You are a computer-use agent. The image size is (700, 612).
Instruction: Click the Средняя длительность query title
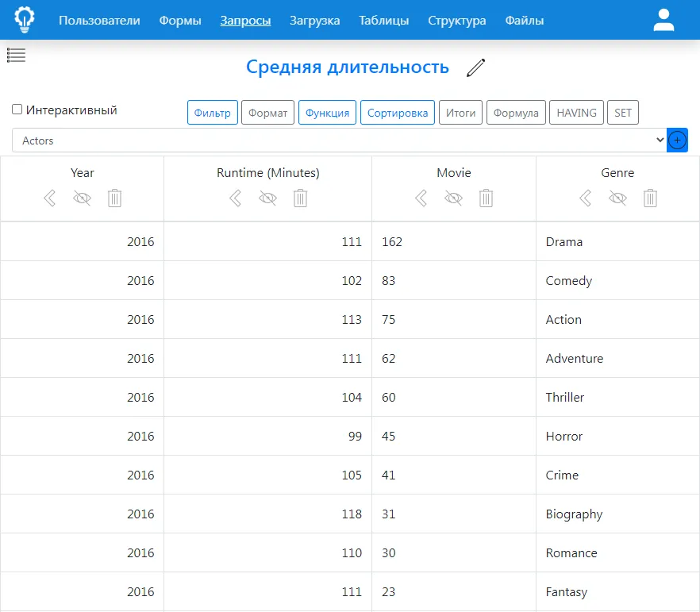(348, 67)
